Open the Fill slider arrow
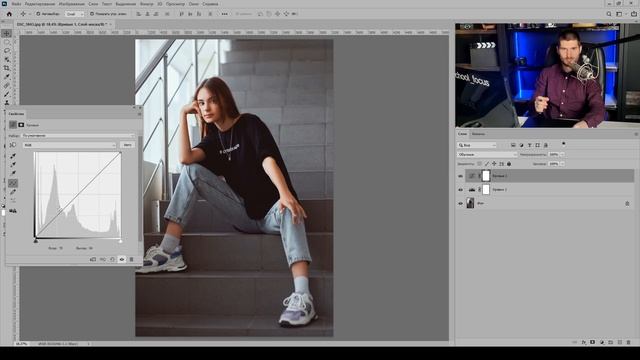Screen dimensions: 640x360 [562, 164]
